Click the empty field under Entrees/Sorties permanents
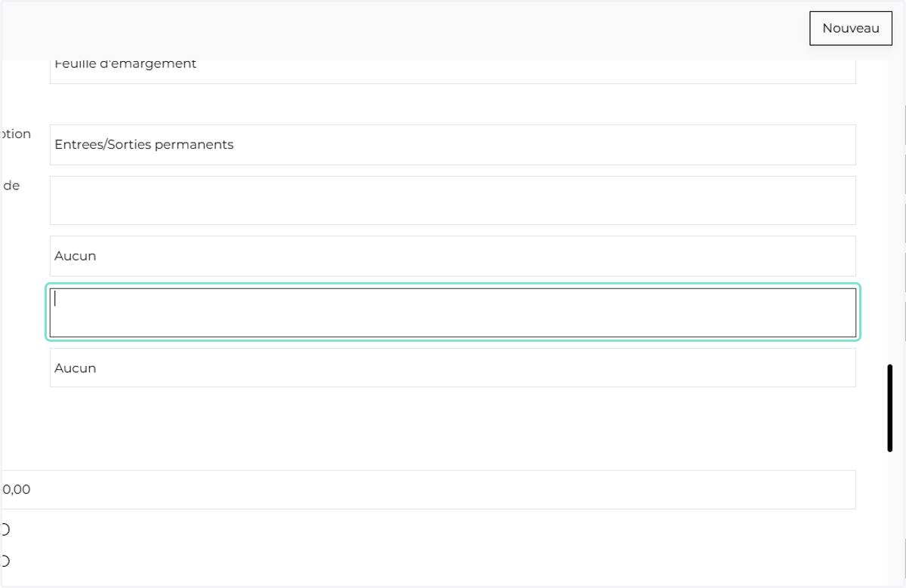This screenshot has height=588, width=906. point(453,201)
